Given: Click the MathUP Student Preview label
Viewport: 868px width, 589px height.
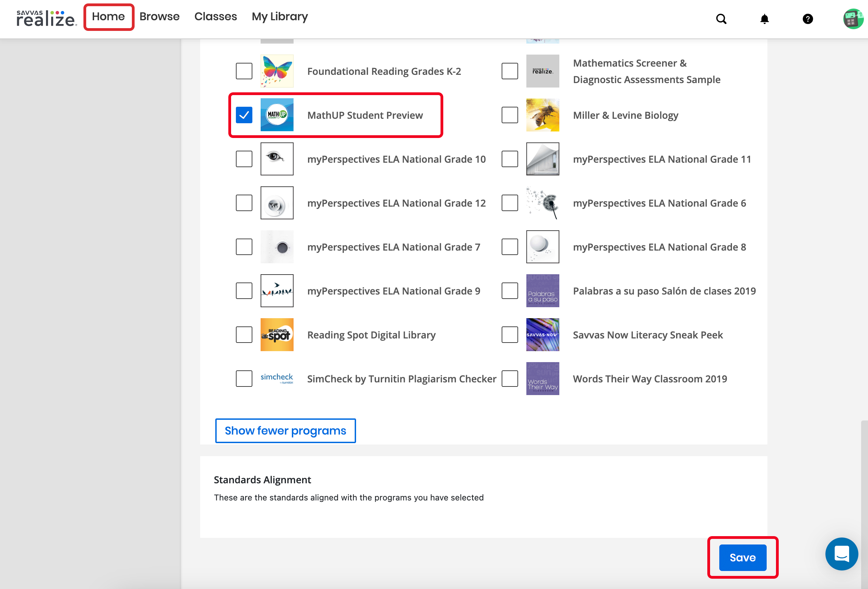Looking at the screenshot, I should 365,115.
